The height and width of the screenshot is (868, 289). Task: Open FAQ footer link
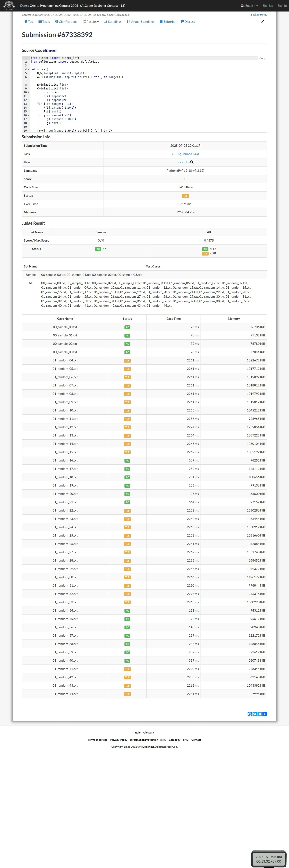click(186, 740)
